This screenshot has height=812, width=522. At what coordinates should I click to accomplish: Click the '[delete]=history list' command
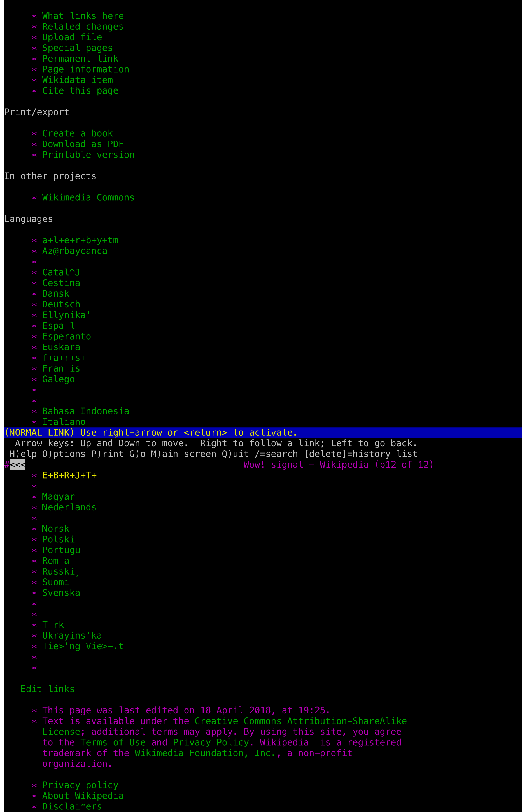pos(361,454)
